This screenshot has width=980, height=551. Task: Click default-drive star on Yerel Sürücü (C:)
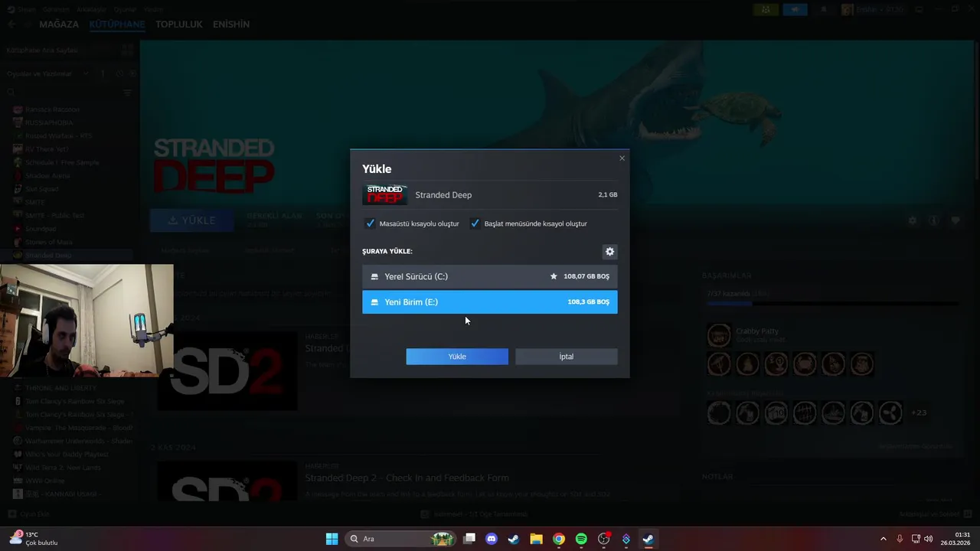pos(554,276)
